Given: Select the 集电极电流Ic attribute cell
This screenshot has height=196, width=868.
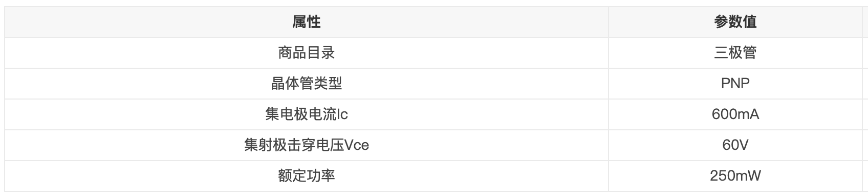Looking at the screenshot, I should 307,114.
